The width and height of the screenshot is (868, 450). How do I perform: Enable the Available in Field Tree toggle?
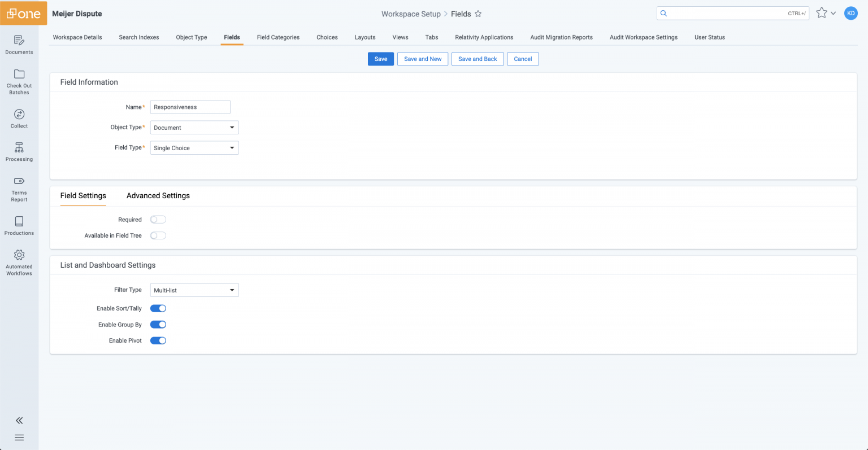(158, 235)
